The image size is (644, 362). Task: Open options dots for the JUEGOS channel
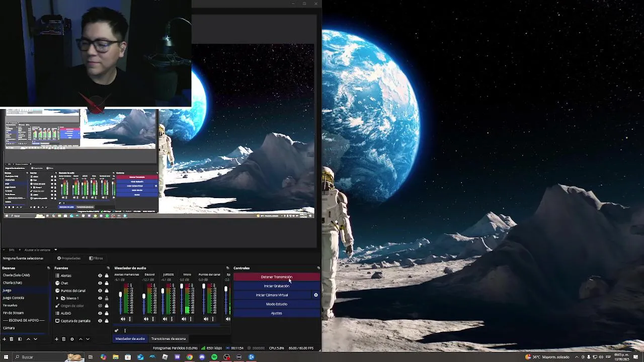pyautogui.click(x=172, y=319)
